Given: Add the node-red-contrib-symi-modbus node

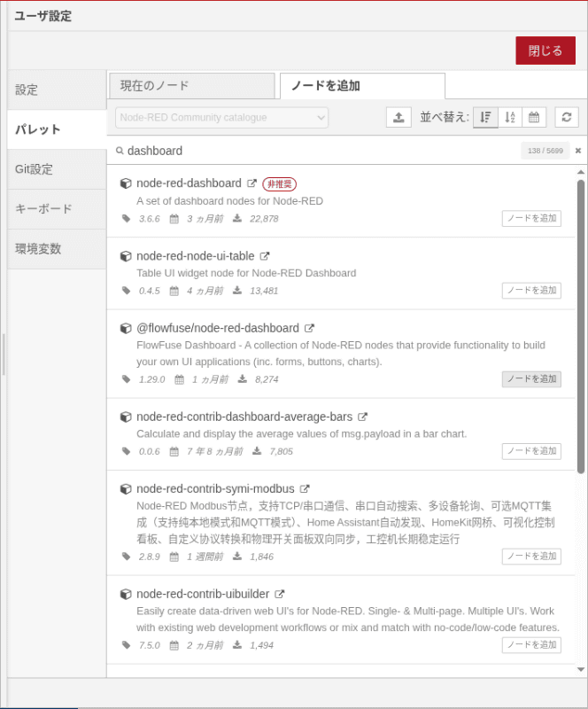Looking at the screenshot, I should pos(531,557).
